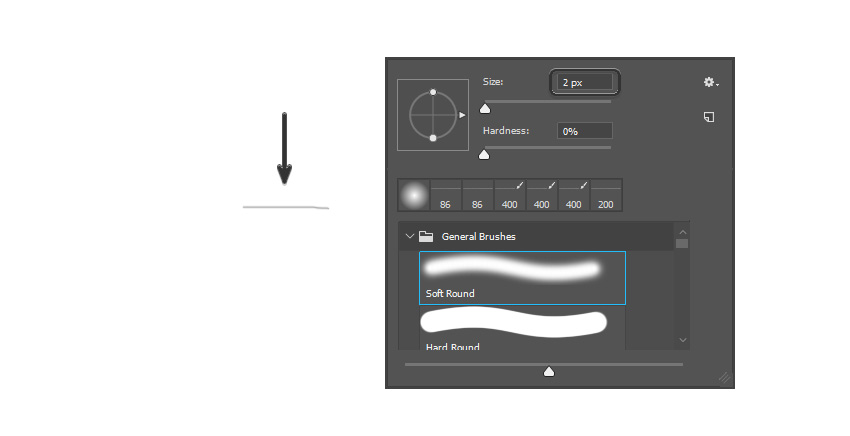Collapse the General Brushes group chevron
The width and height of the screenshot is (850, 436).
pyautogui.click(x=410, y=236)
